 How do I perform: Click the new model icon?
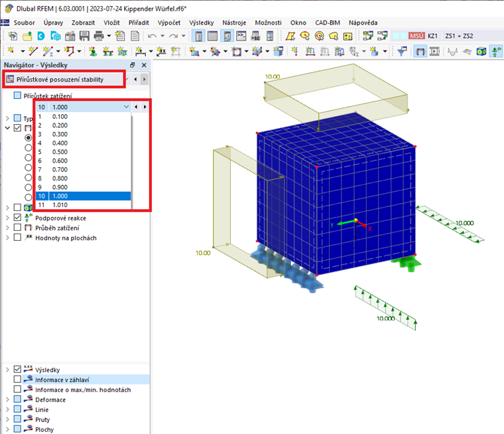pyautogui.click(x=13, y=36)
